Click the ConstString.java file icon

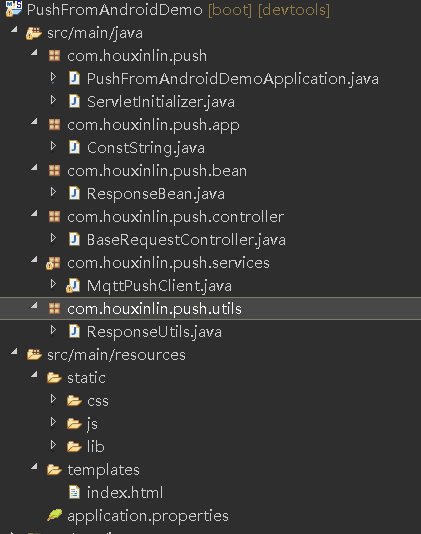tap(74, 148)
